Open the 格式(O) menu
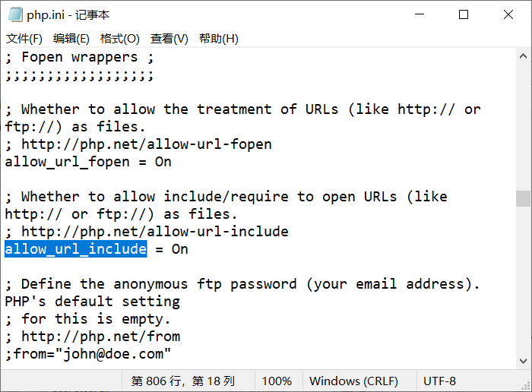 click(120, 38)
